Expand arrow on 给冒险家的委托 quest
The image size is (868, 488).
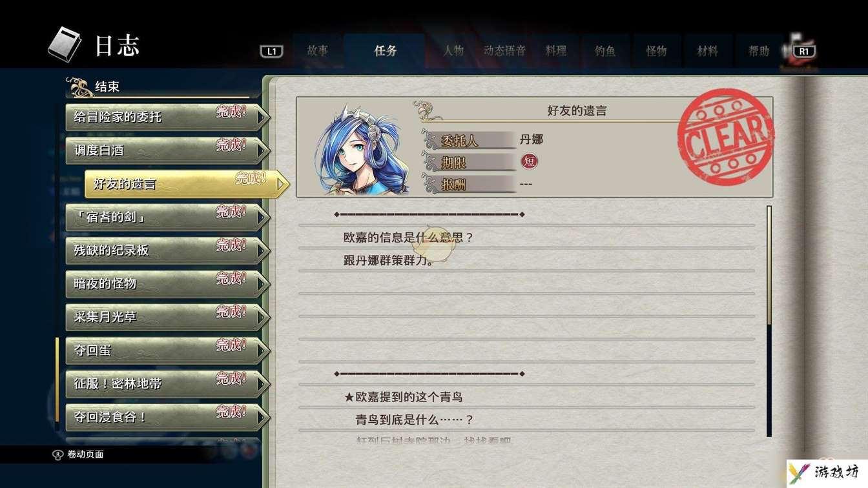pos(262,117)
